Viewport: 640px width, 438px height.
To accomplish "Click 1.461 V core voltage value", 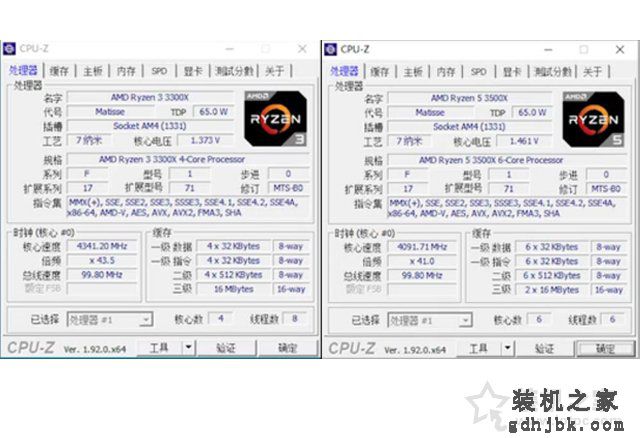I will click(524, 141).
